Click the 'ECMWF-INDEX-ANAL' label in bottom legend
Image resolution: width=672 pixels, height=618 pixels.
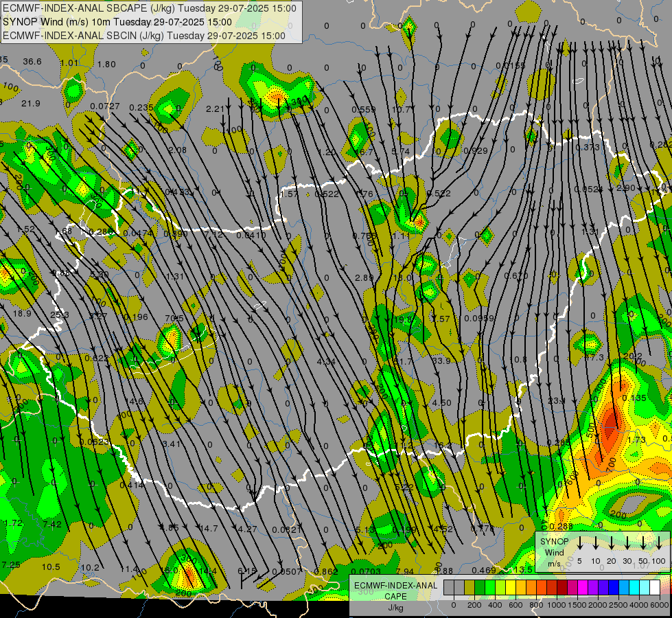click(396, 586)
